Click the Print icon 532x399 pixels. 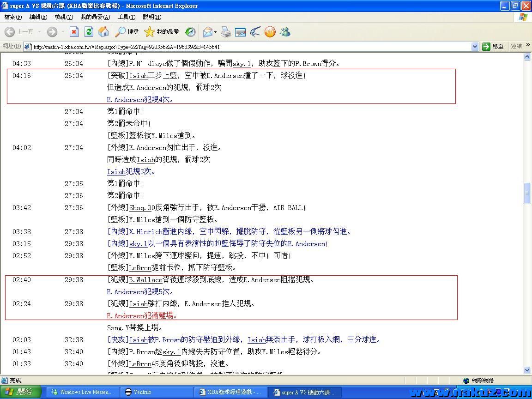pos(225,31)
